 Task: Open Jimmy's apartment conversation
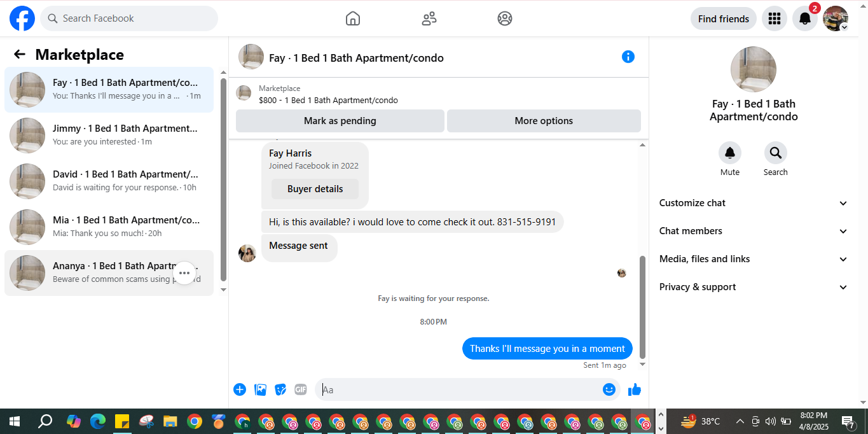pyautogui.click(x=109, y=136)
